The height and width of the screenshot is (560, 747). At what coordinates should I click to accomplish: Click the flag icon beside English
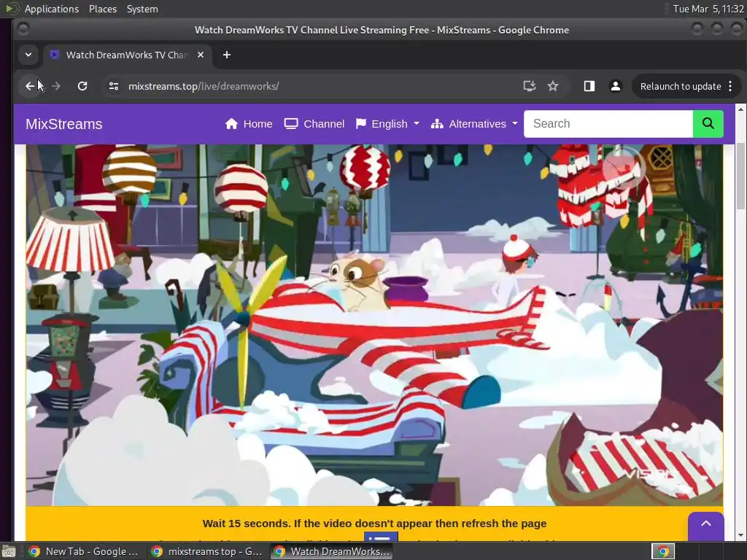pyautogui.click(x=361, y=124)
